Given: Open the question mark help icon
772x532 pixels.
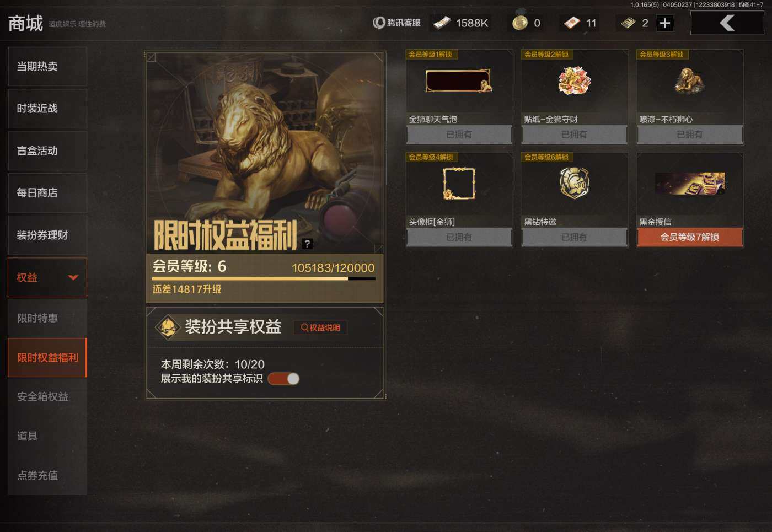Looking at the screenshot, I should [x=308, y=244].
